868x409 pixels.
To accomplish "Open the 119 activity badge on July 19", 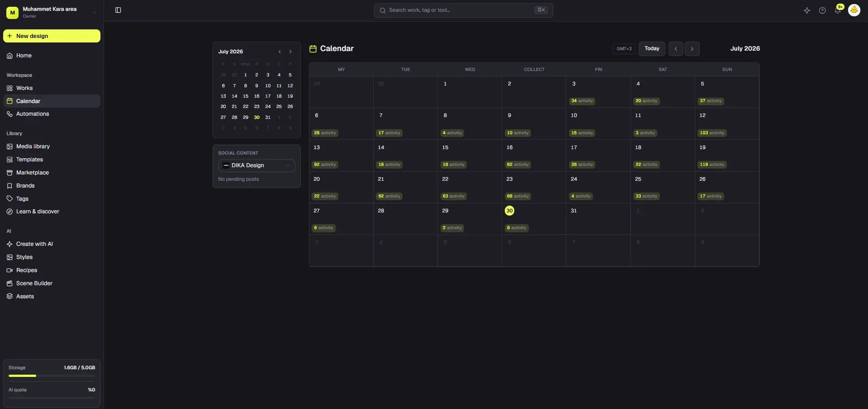I will 712,165.
